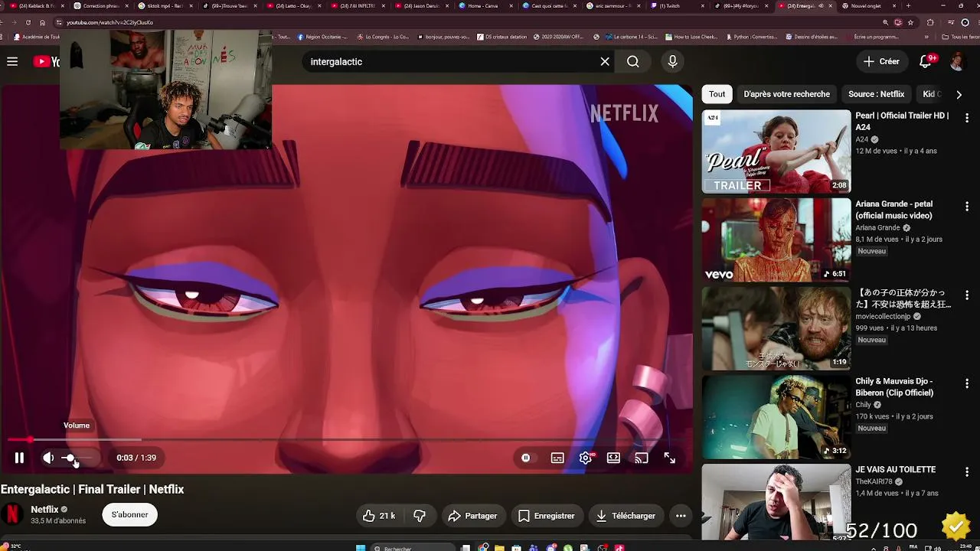
Task: Subscribe with the S'abonner button
Action: point(130,515)
